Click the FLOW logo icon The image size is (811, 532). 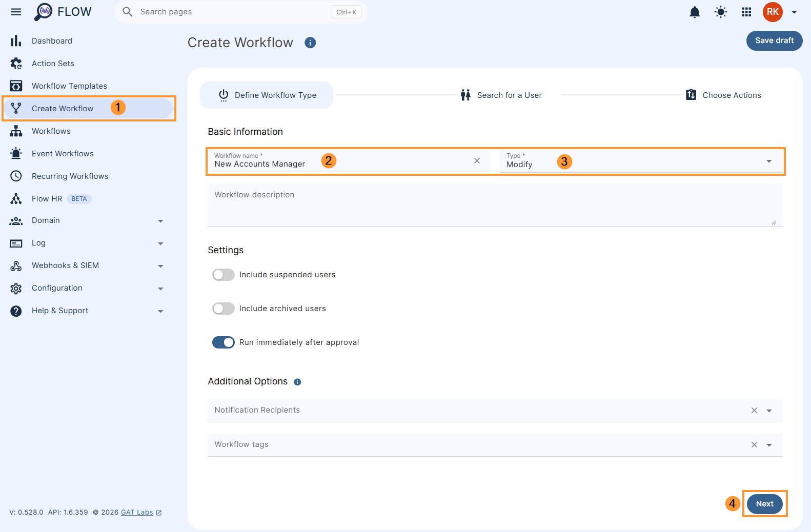click(x=43, y=12)
